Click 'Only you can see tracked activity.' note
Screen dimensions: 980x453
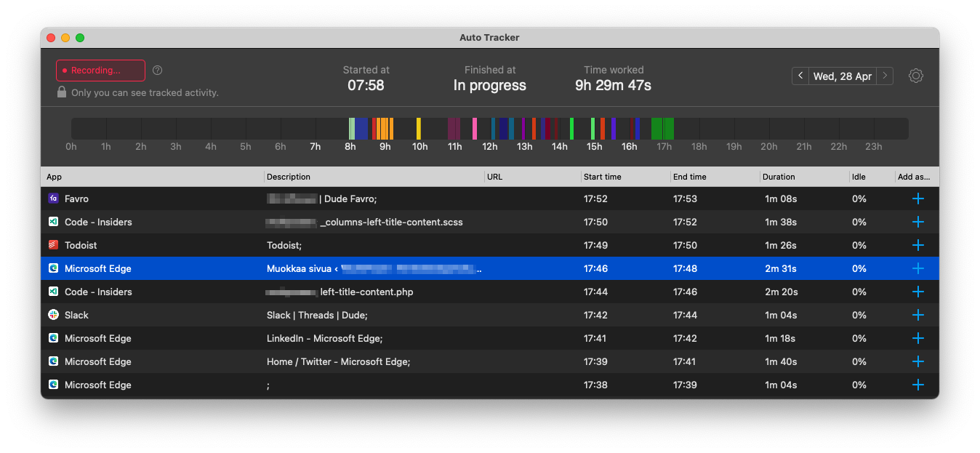click(145, 93)
